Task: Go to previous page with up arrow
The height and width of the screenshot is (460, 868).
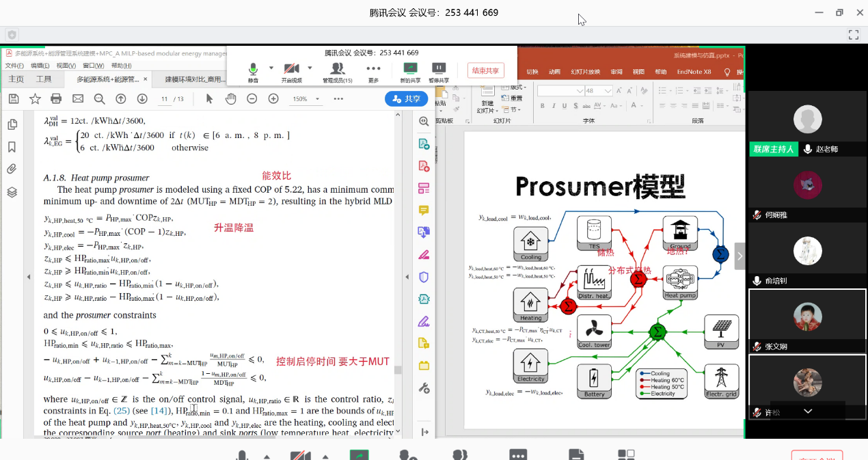Action: (x=120, y=99)
